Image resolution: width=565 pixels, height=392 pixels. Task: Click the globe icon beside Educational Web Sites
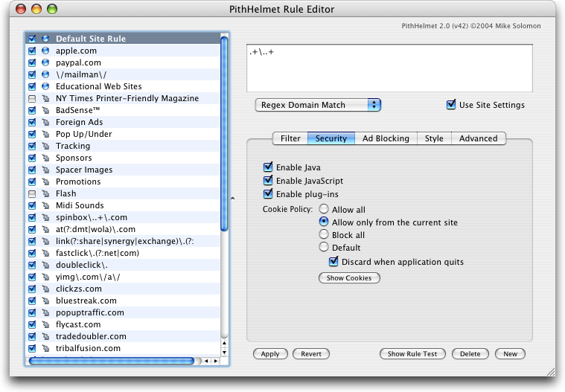click(x=45, y=86)
